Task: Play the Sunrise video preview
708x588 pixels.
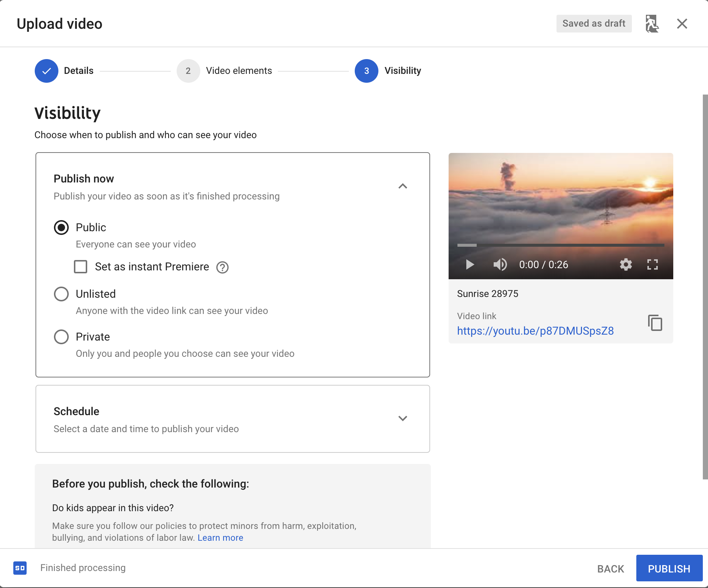Action: point(470,264)
